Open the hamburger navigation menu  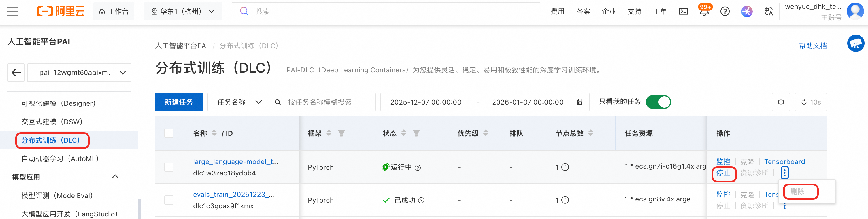(12, 12)
